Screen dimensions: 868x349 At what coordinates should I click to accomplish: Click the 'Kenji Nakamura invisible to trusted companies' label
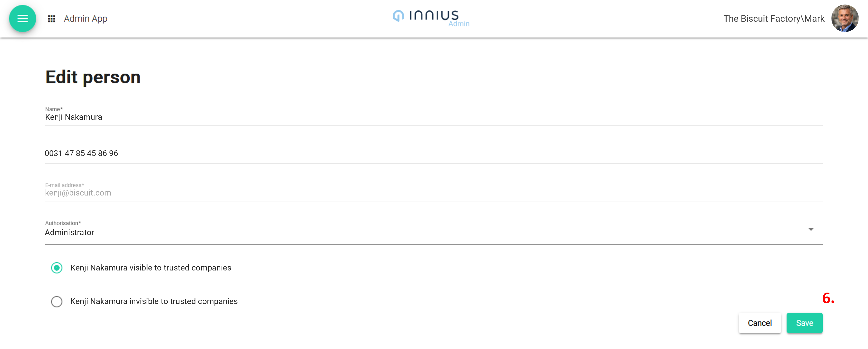154,301
